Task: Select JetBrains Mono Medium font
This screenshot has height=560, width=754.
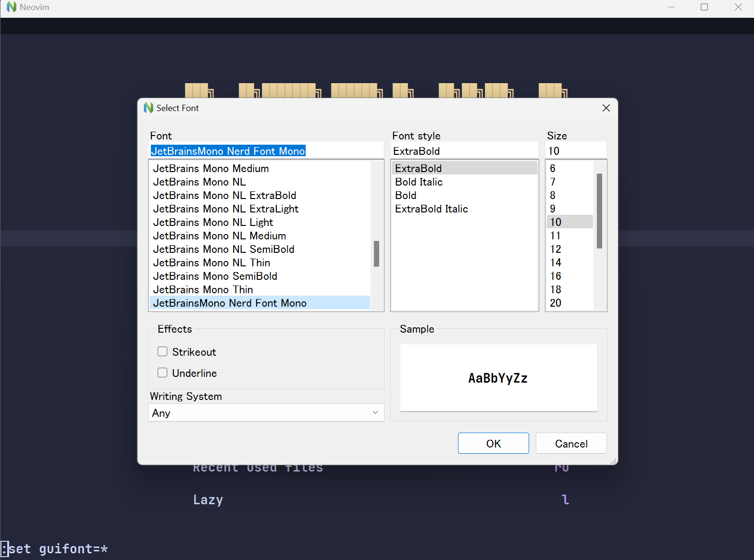Action: coord(260,169)
